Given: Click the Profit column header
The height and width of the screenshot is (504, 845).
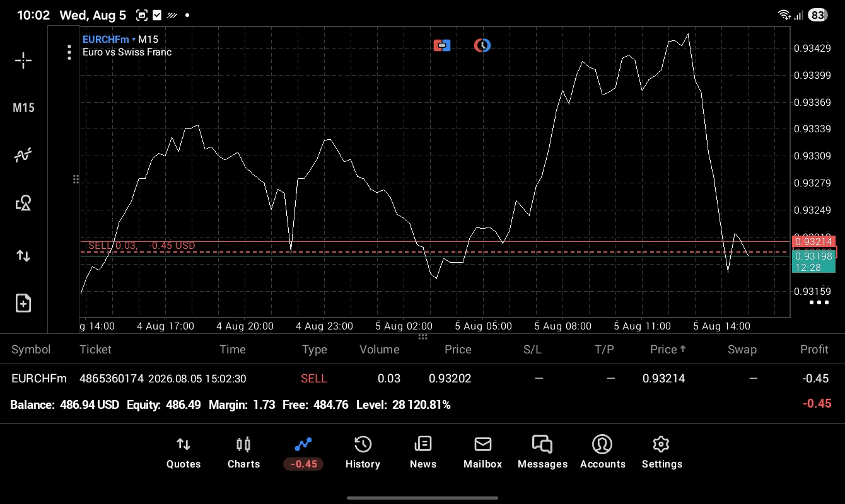Looking at the screenshot, I should point(814,350).
